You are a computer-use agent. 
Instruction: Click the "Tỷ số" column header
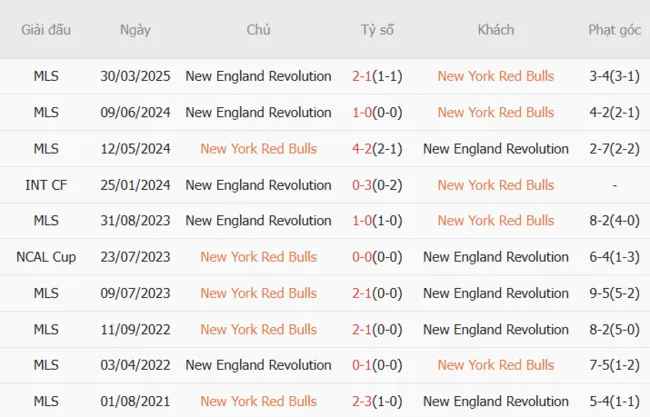(377, 30)
